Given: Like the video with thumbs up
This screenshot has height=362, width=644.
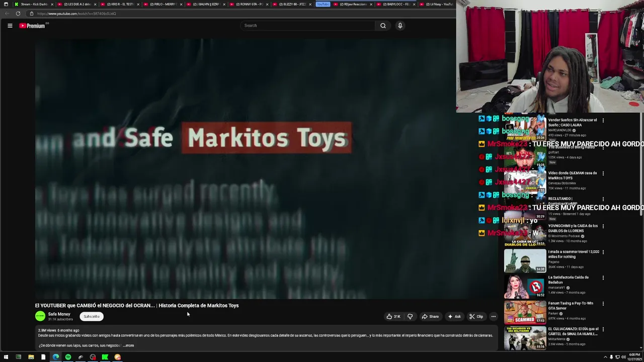Looking at the screenshot, I should pyautogui.click(x=393, y=316).
